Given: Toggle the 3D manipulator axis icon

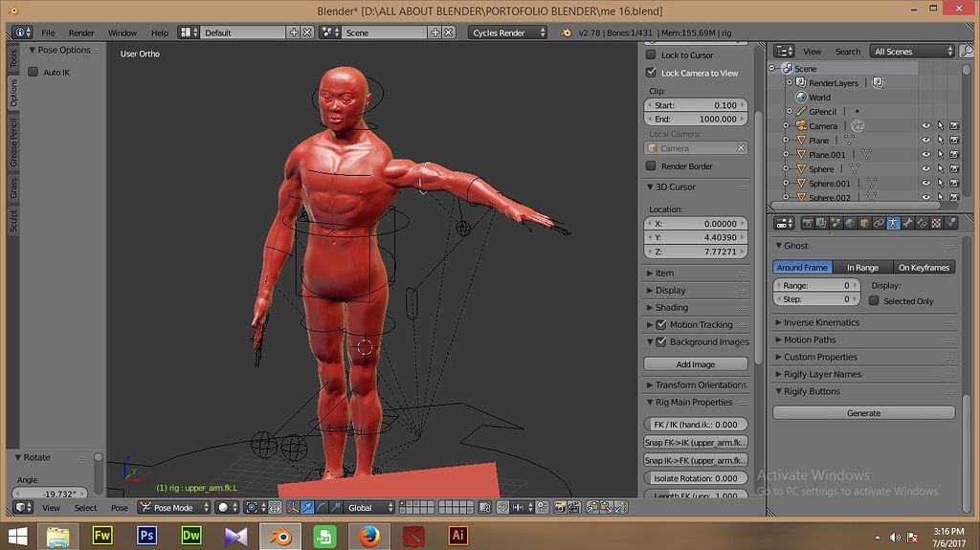Looking at the screenshot, I should click(293, 508).
